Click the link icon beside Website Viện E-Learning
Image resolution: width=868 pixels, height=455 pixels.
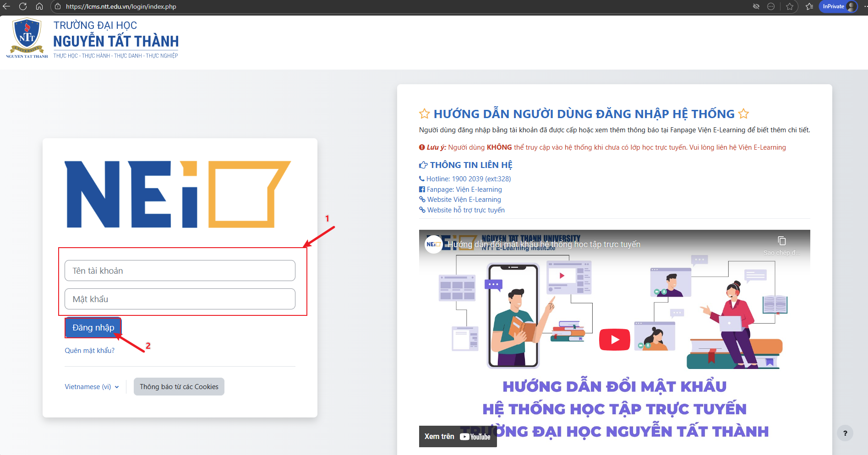click(x=422, y=200)
